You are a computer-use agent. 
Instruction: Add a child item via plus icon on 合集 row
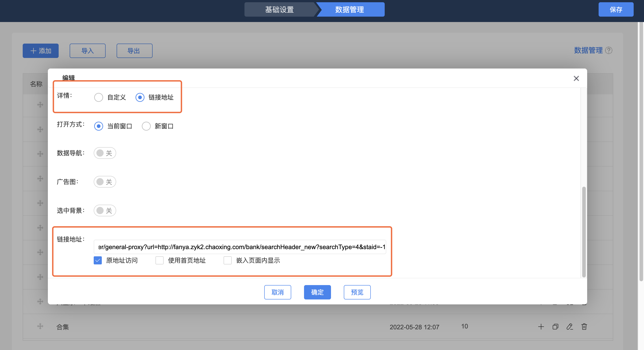click(541, 326)
